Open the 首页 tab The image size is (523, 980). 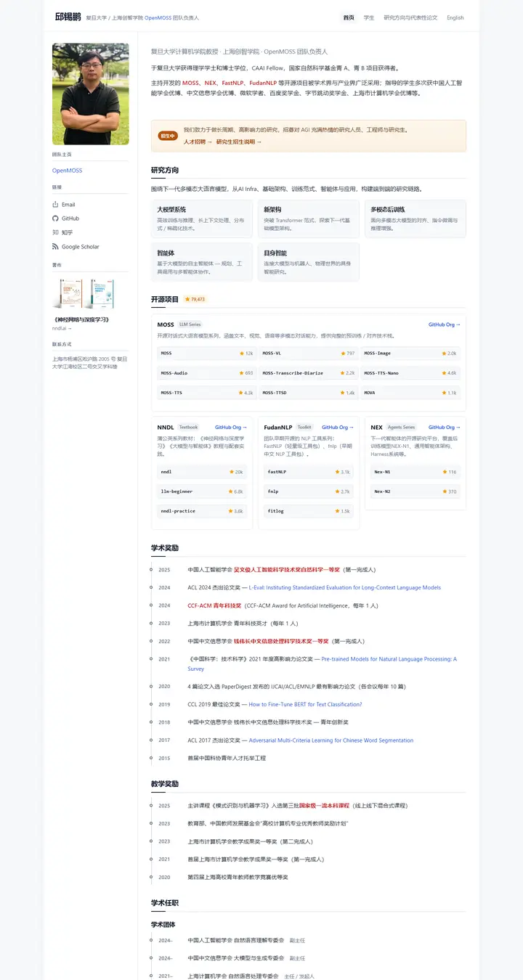(x=349, y=17)
